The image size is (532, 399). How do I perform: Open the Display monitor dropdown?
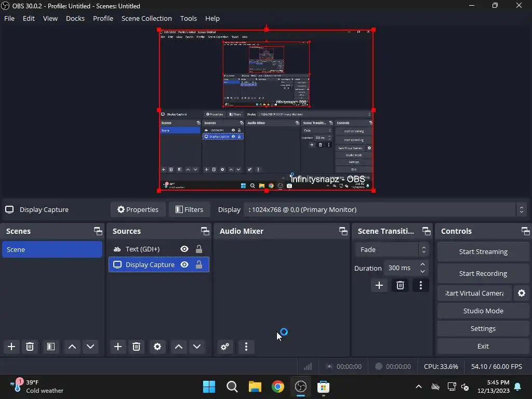click(385, 210)
